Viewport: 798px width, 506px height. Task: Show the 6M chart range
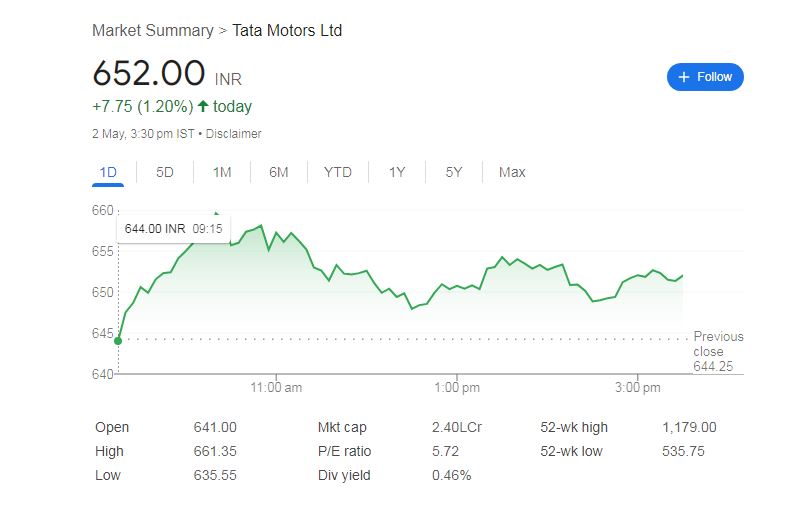(279, 172)
